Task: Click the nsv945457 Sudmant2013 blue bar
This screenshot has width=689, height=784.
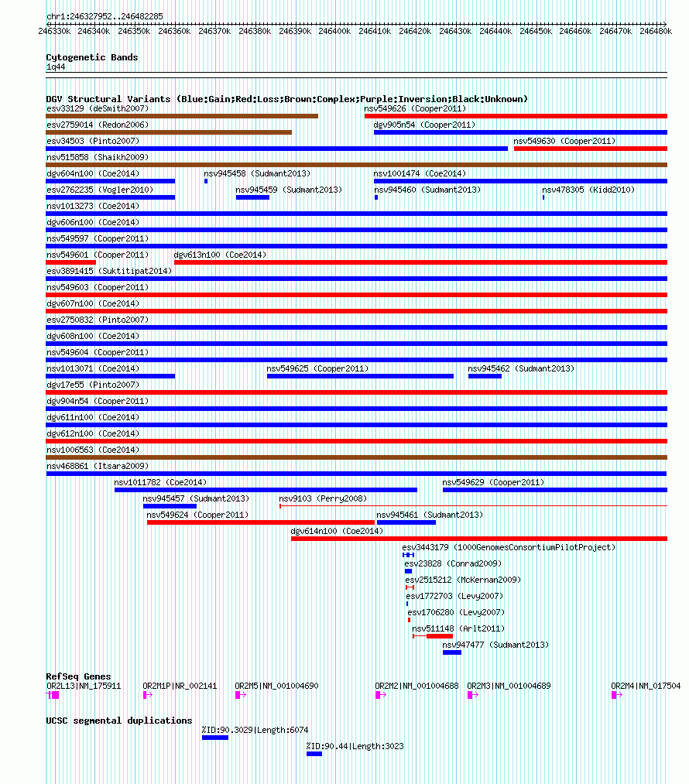Action: [170, 506]
